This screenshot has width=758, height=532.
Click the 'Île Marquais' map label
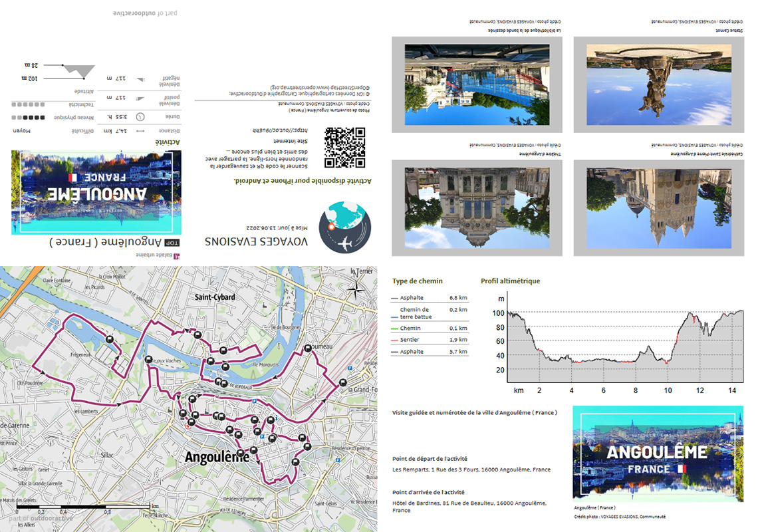(265, 364)
